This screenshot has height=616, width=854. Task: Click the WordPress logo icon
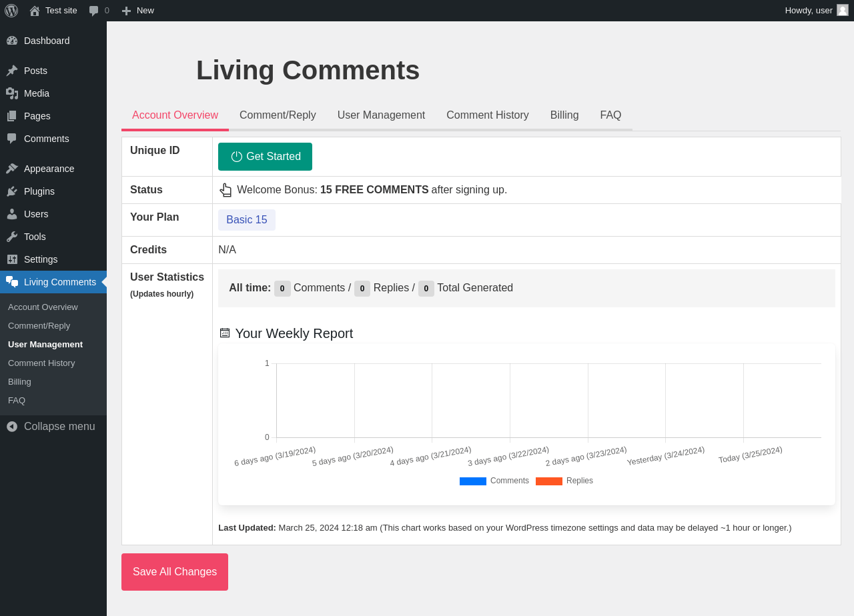pyautogui.click(x=11, y=11)
